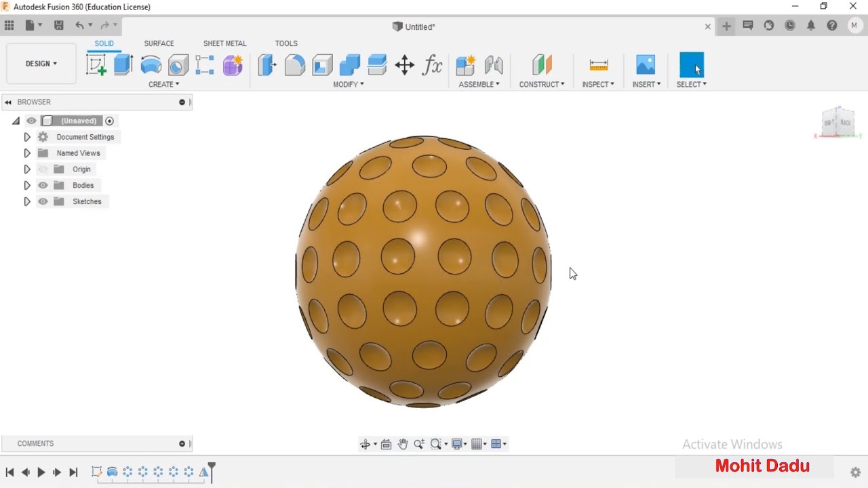Collapse the (Unsaved) root node
Viewport: 868px width, 488px height.
tap(16, 121)
